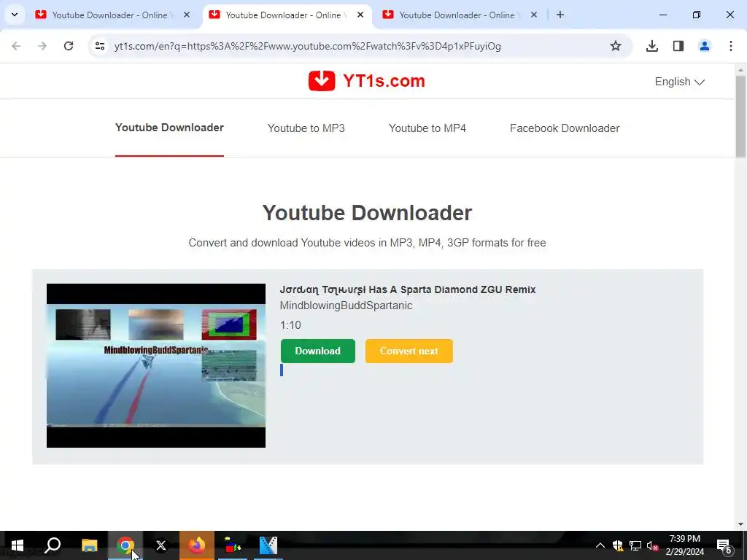This screenshot has width=747, height=560.
Task: Click the muted volume tray icon
Action: tap(652, 545)
